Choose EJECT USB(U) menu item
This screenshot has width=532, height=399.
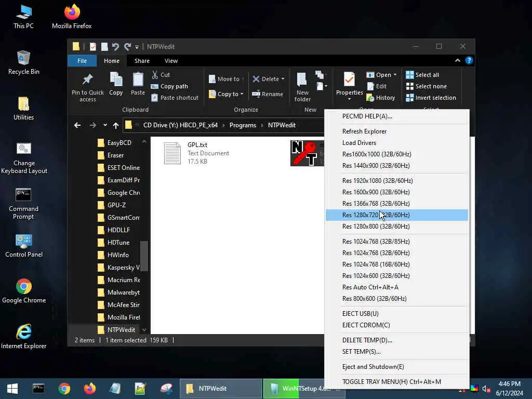[396, 313]
